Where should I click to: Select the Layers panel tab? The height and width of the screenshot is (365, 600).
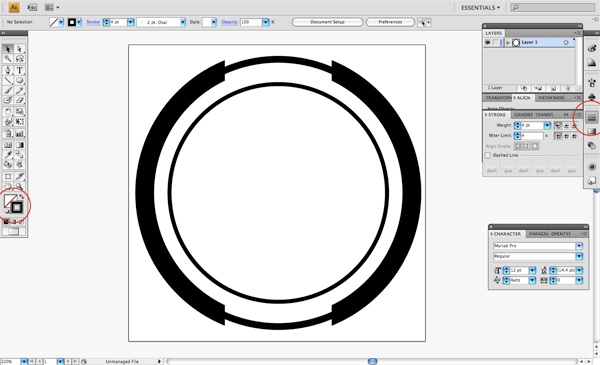tap(494, 33)
